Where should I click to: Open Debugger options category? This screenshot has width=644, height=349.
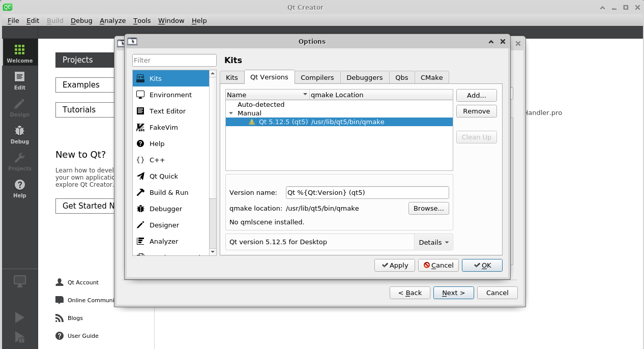pyautogui.click(x=171, y=209)
